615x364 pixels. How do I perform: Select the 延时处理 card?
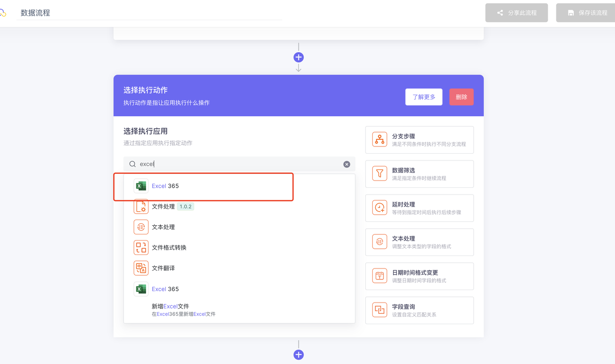click(x=419, y=208)
